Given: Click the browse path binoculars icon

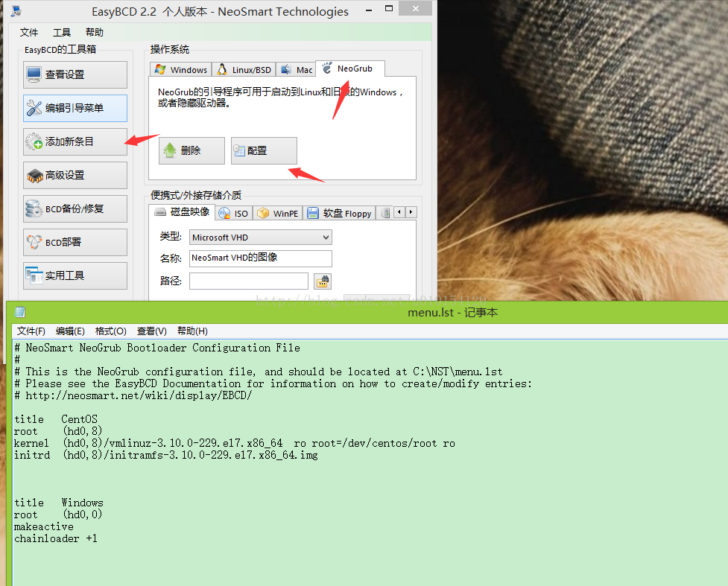Looking at the screenshot, I should pos(323,281).
